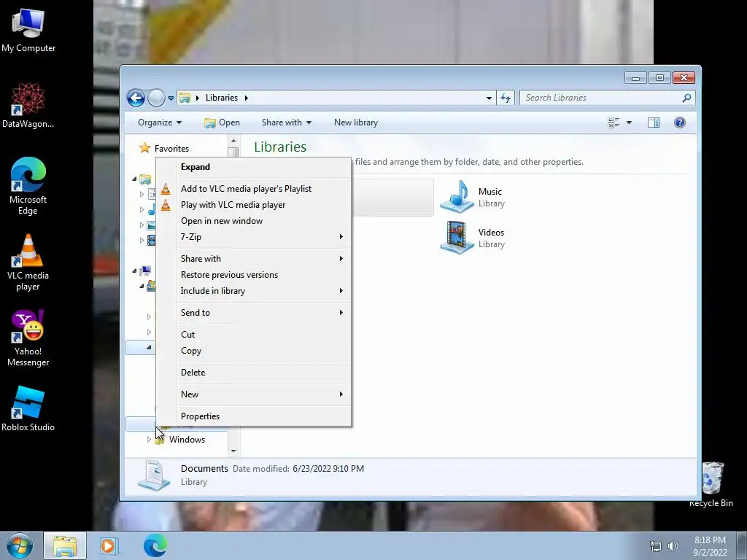Open the Organize dropdown menu
Image resolution: width=747 pixels, height=560 pixels.
click(x=160, y=122)
